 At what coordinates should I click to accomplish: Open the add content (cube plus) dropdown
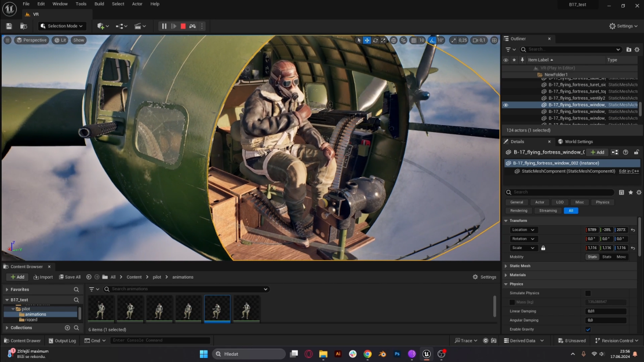click(x=103, y=26)
